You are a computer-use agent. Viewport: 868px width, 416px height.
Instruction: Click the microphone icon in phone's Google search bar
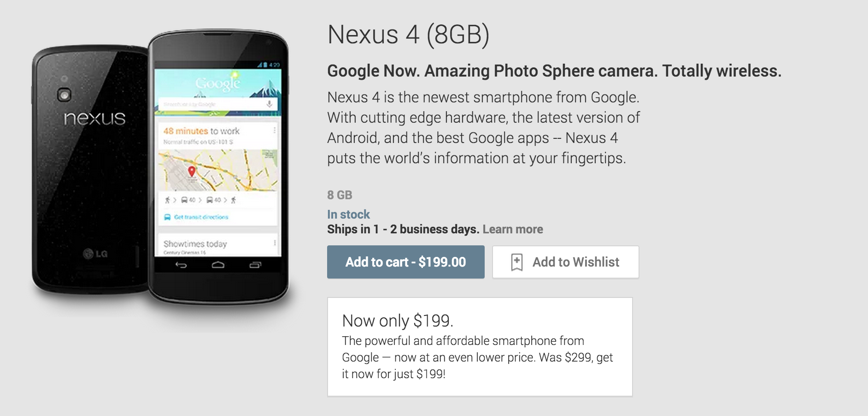[270, 104]
